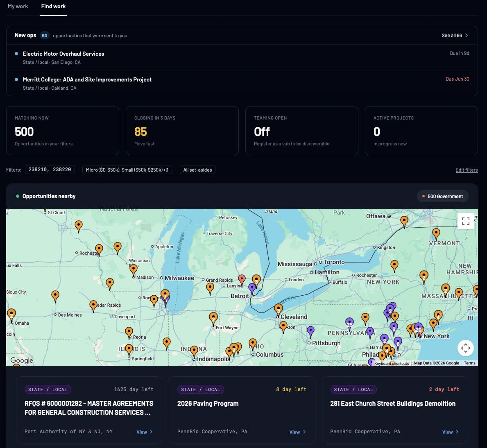Open 281 East Church Street Buildings Demolition title
The width and height of the screenshot is (487, 448).
393,404
